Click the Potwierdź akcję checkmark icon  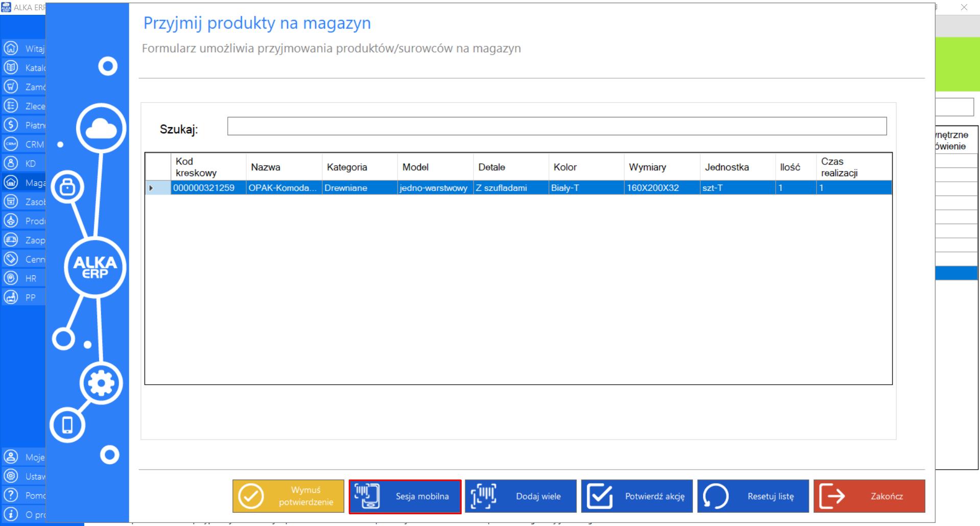tap(600, 496)
